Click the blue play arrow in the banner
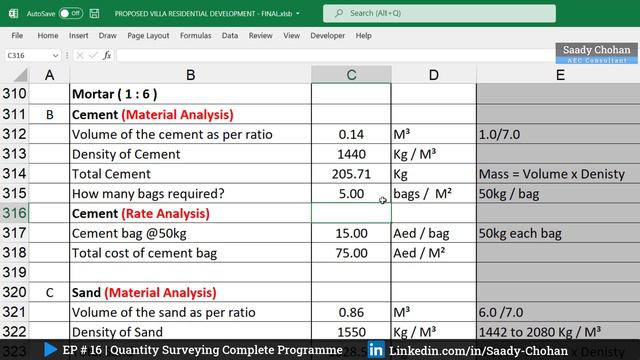 point(50,350)
